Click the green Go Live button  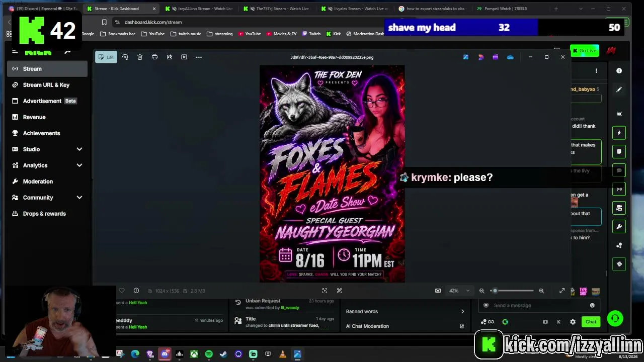[584, 51]
